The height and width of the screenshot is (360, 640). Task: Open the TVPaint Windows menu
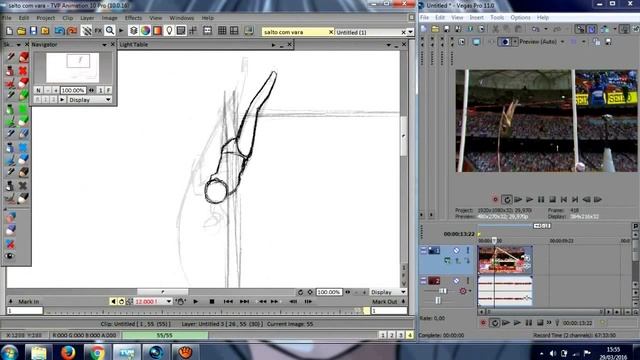tap(182, 18)
